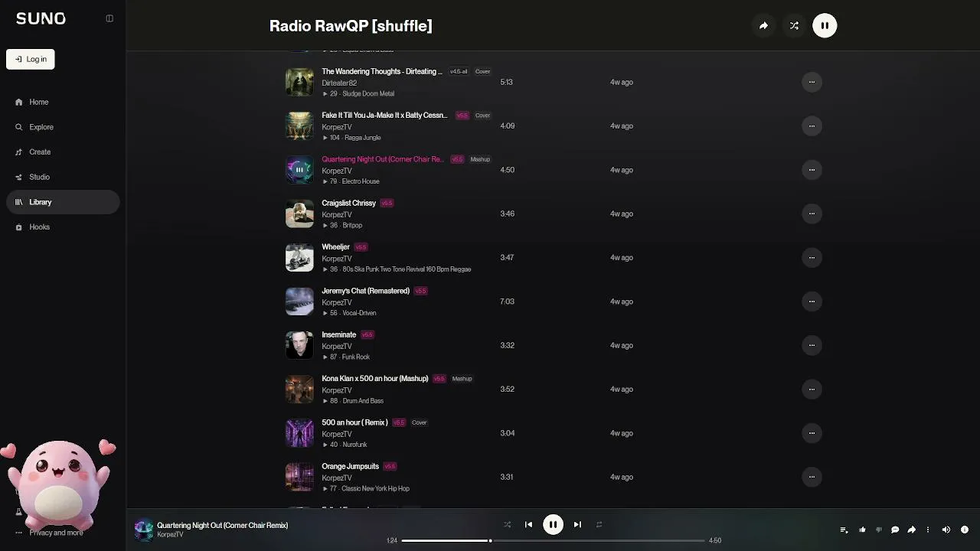980x551 pixels.
Task: Click the Hooks icon in the sidebar
Action: pyautogui.click(x=19, y=227)
